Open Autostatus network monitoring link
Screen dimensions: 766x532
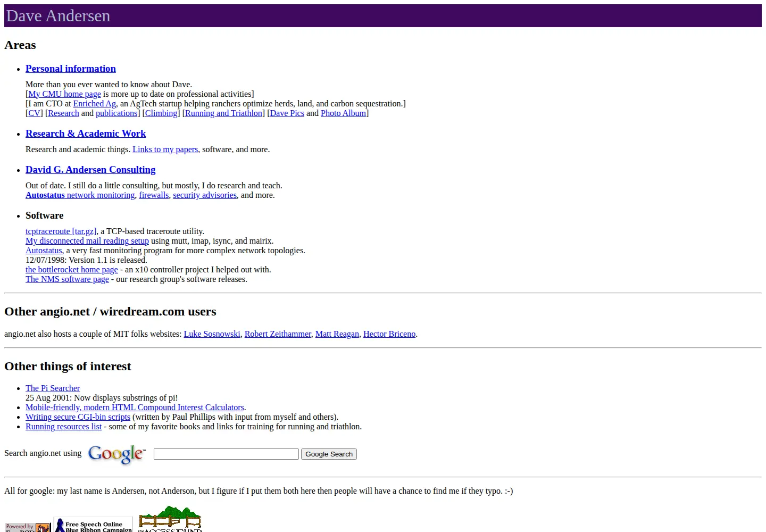[x=80, y=195]
